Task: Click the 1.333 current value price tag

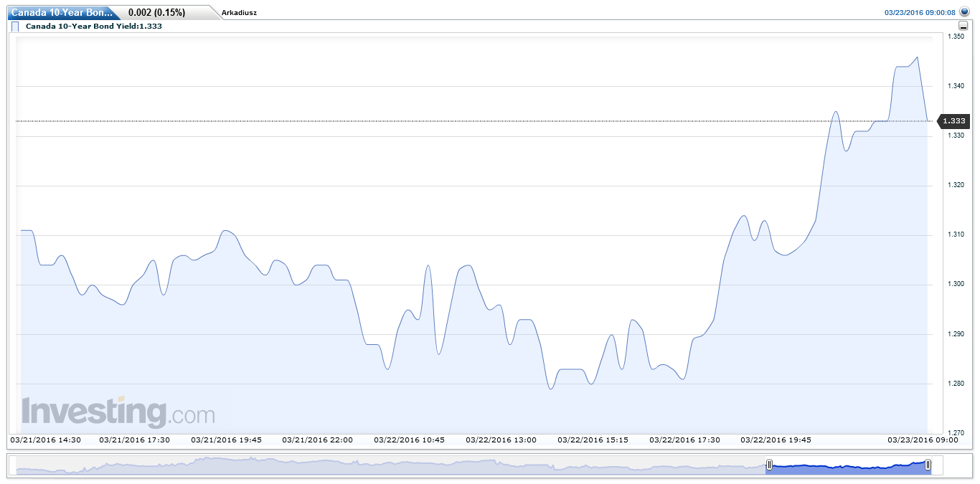Action: click(x=954, y=121)
